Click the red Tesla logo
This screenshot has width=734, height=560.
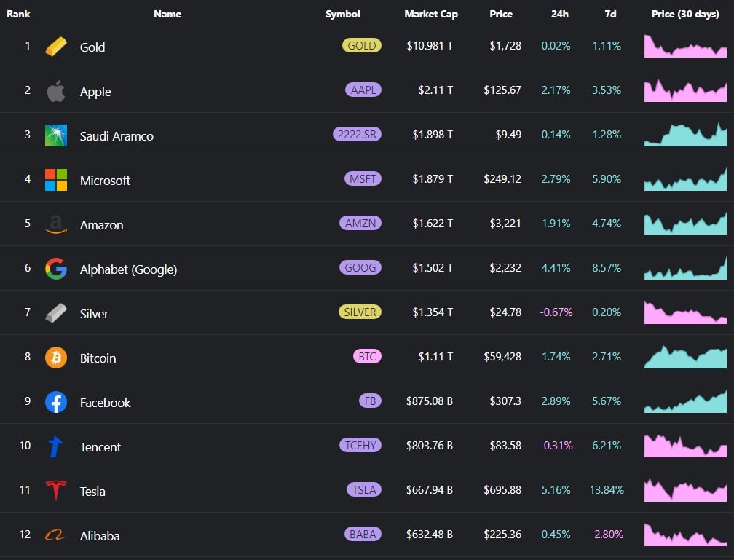click(56, 491)
